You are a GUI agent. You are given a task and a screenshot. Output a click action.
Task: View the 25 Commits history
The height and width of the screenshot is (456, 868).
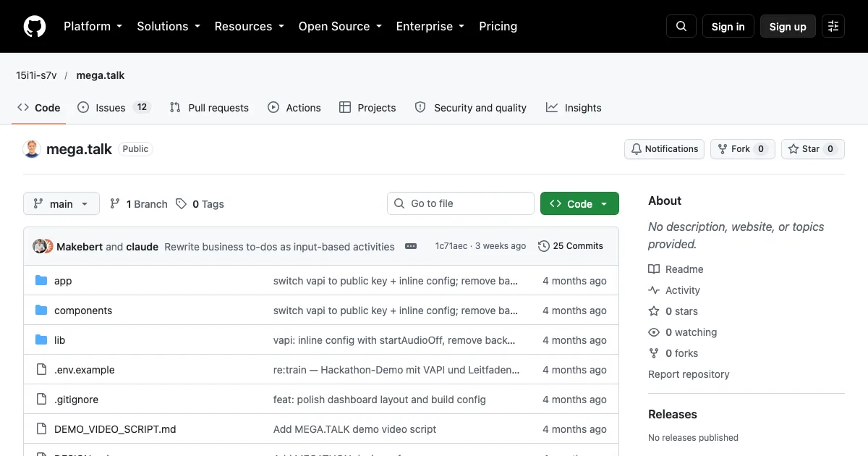tap(571, 246)
